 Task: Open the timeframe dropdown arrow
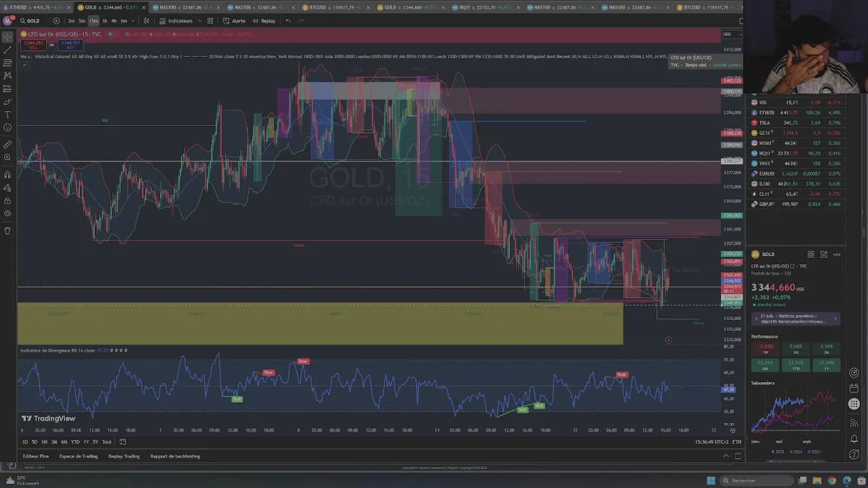point(133,21)
